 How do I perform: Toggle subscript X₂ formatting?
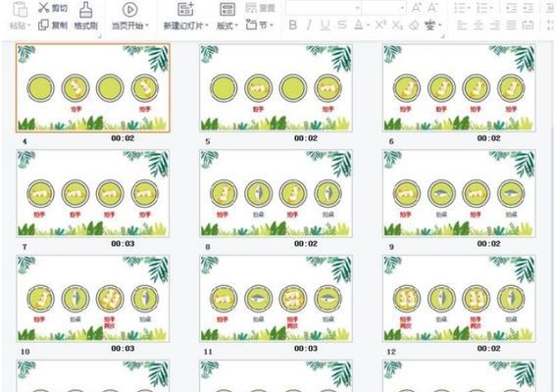pyautogui.click(x=397, y=25)
